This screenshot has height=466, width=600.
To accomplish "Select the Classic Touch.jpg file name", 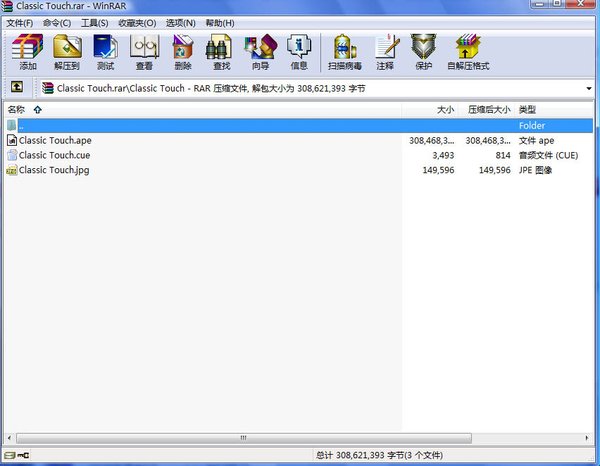I will tap(54, 170).
